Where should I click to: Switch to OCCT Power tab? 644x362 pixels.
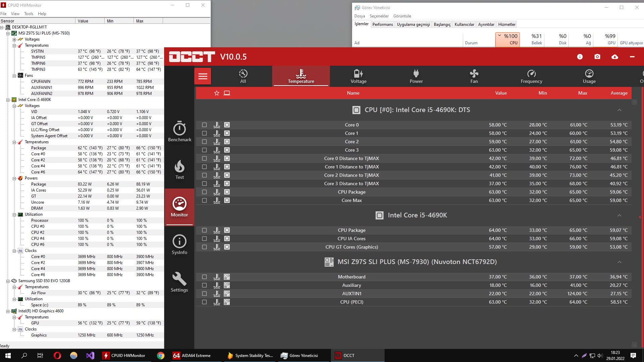click(x=416, y=76)
